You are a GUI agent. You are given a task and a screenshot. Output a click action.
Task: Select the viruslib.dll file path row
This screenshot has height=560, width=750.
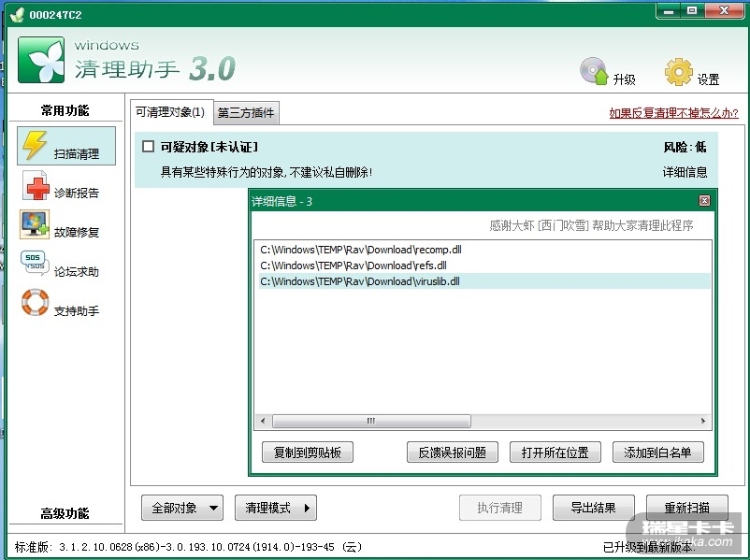pyautogui.click(x=484, y=281)
